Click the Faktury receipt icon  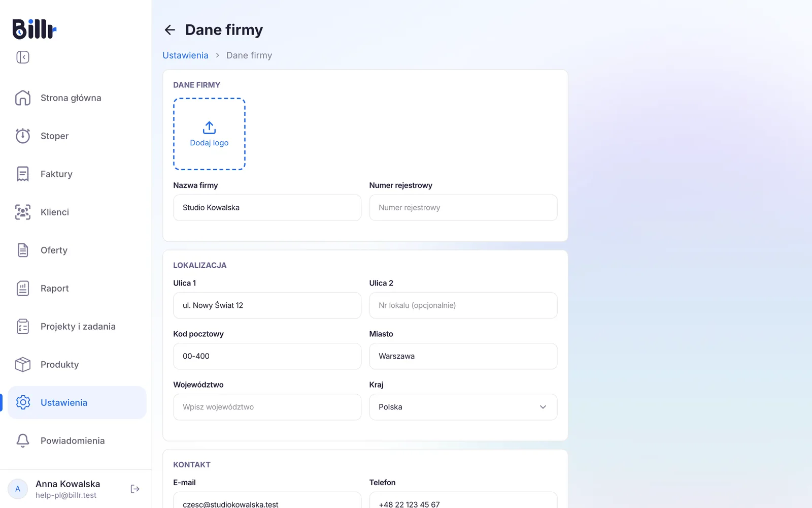(23, 174)
